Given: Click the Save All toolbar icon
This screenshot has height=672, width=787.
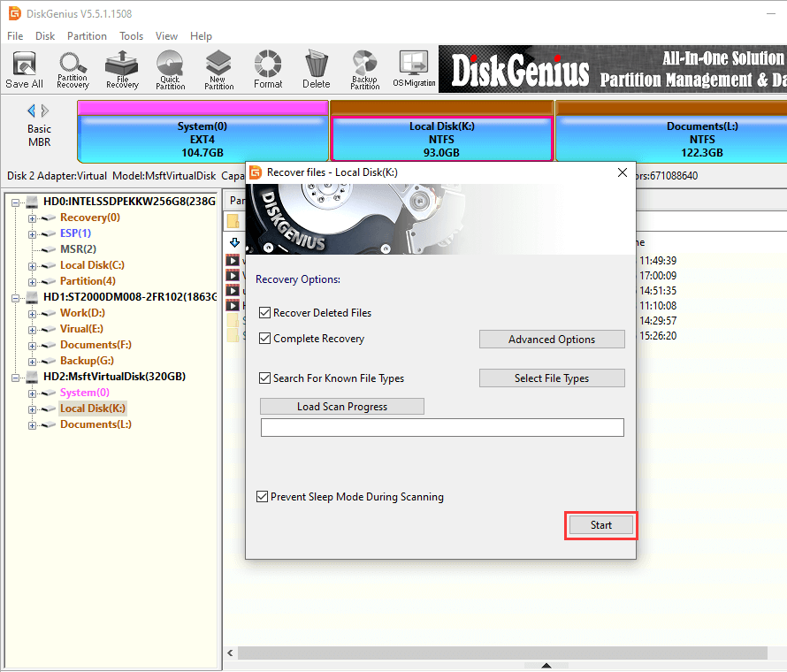Looking at the screenshot, I should pos(24,70).
